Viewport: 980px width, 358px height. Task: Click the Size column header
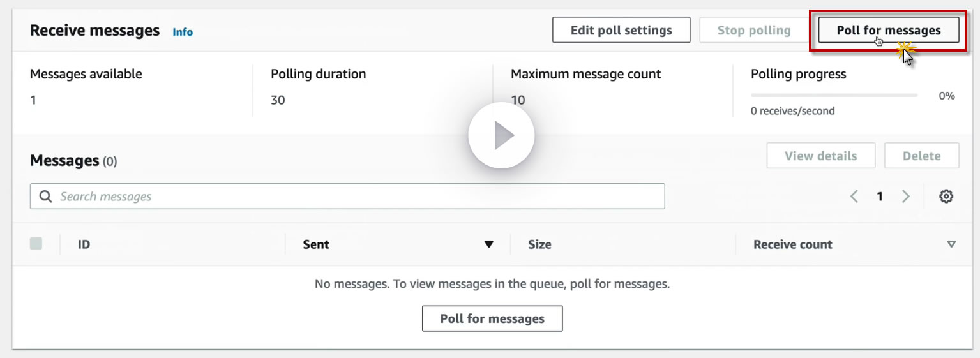tap(539, 244)
